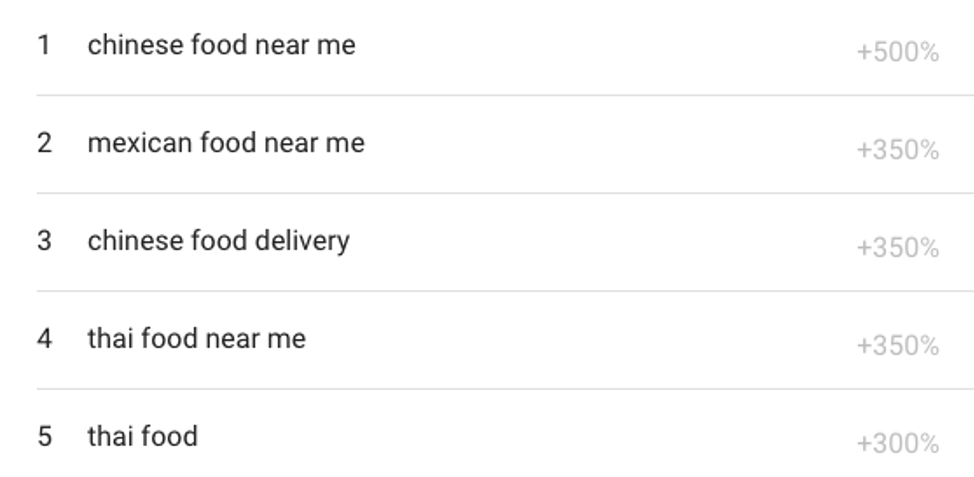Click rank number 4 in the list

coord(44,338)
